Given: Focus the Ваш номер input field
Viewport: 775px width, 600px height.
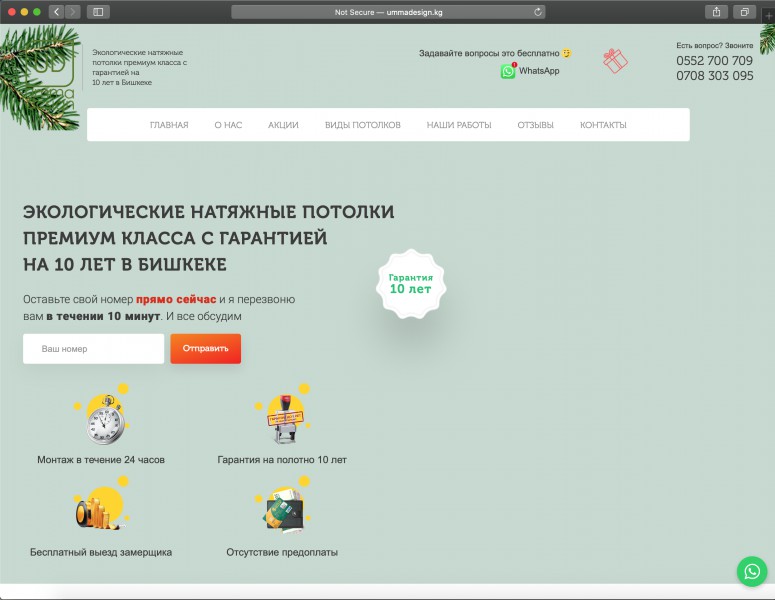Looking at the screenshot, I should tap(93, 348).
